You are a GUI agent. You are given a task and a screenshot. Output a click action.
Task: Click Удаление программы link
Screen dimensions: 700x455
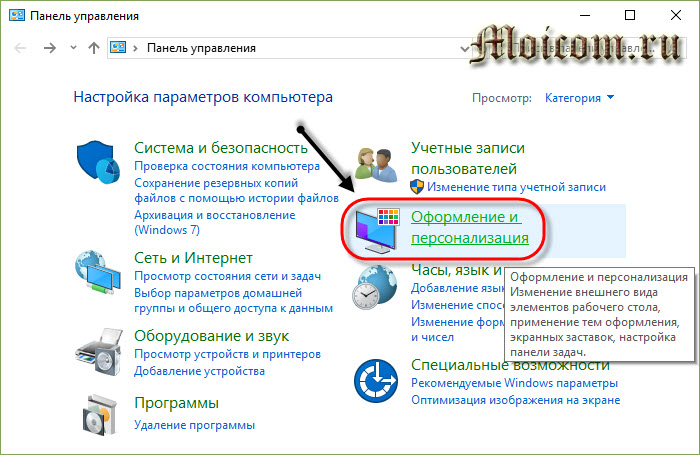pyautogui.click(x=195, y=424)
